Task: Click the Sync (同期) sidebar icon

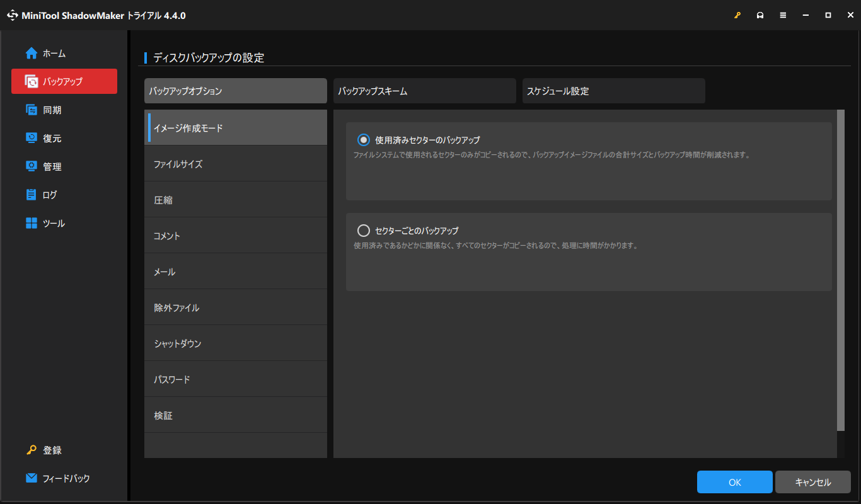Action: point(32,110)
